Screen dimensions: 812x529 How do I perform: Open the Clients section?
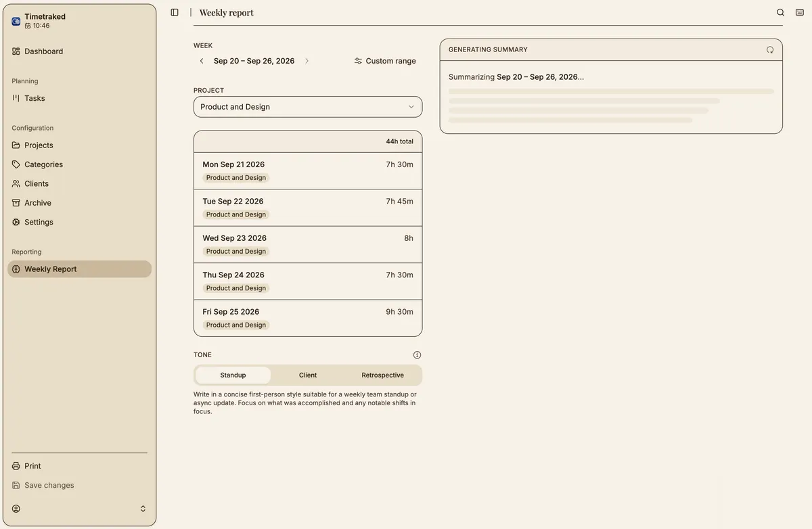[x=79, y=184]
